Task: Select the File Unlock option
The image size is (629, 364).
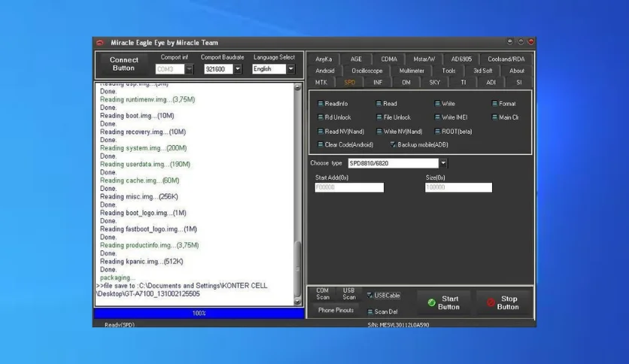Action: (393, 117)
